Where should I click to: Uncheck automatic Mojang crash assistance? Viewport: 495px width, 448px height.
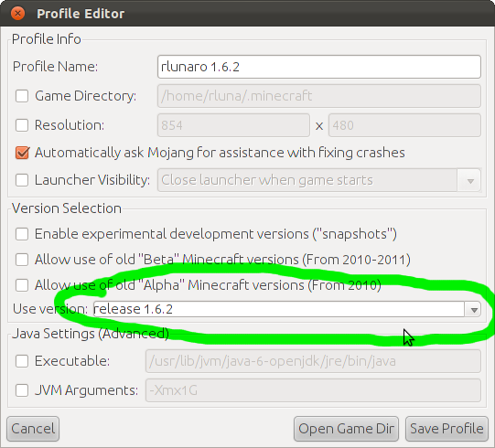[22, 153]
